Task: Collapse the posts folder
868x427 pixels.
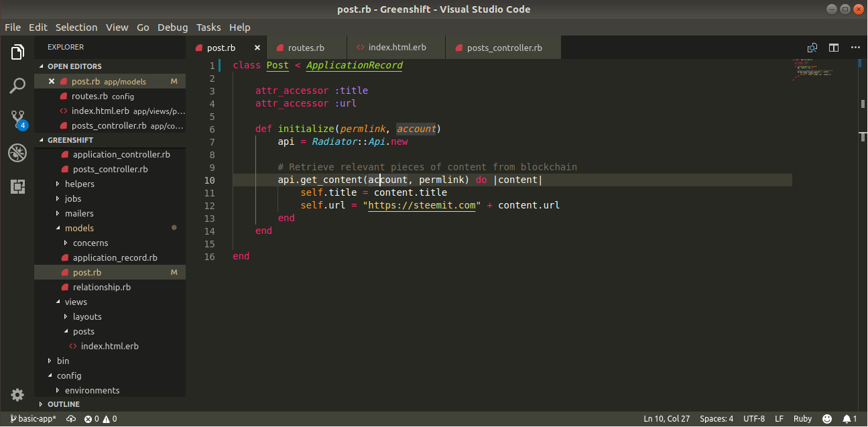Action: click(x=66, y=331)
